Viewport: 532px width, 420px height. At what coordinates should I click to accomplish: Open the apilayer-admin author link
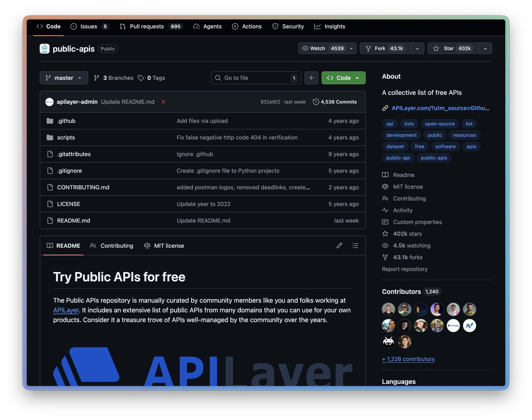click(77, 102)
